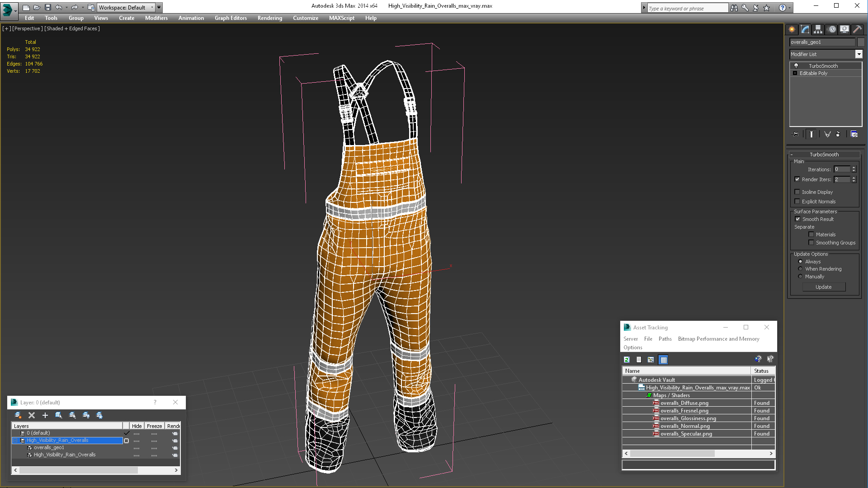Viewport: 868px width, 488px height.
Task: Click the Hide column header in Layers
Action: (137, 426)
